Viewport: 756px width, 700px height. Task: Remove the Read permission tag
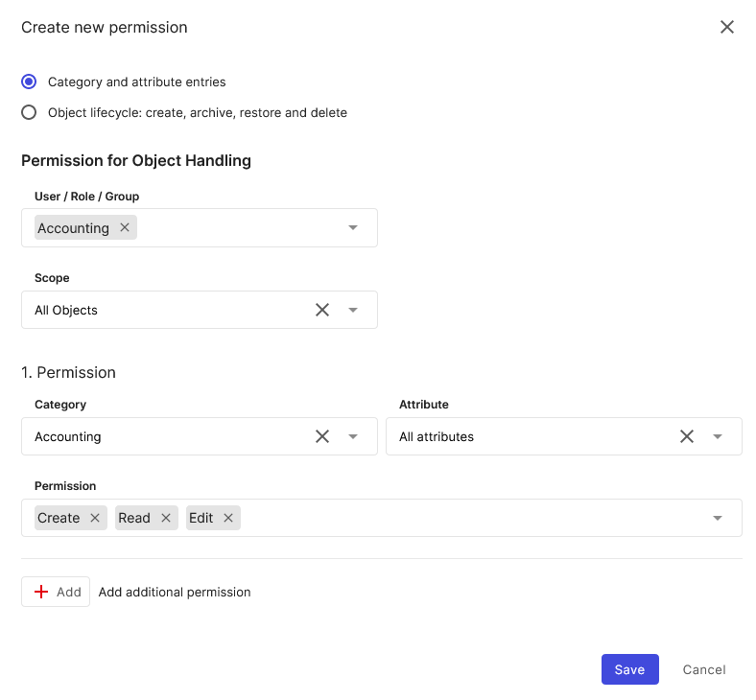166,518
